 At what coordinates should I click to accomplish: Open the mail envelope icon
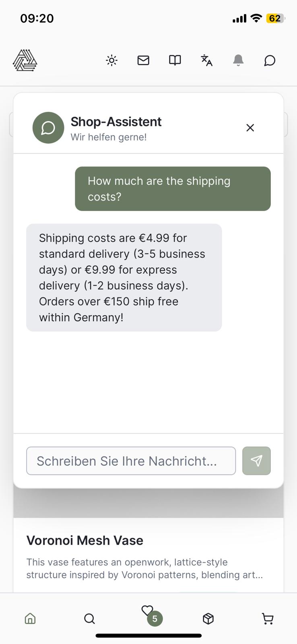point(143,60)
